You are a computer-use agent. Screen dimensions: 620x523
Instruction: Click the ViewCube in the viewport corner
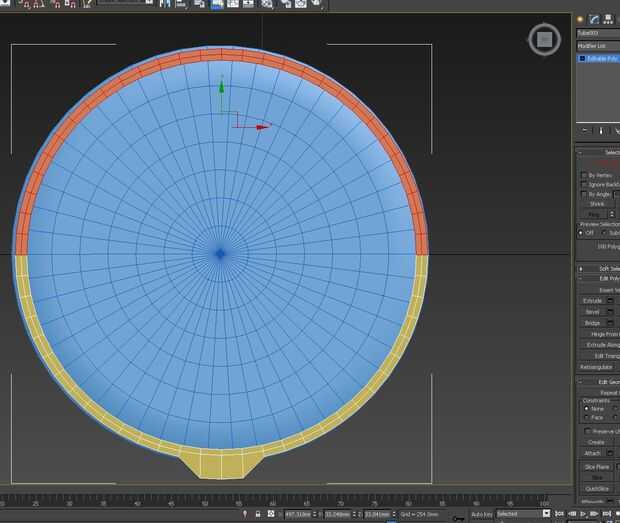(x=543, y=41)
